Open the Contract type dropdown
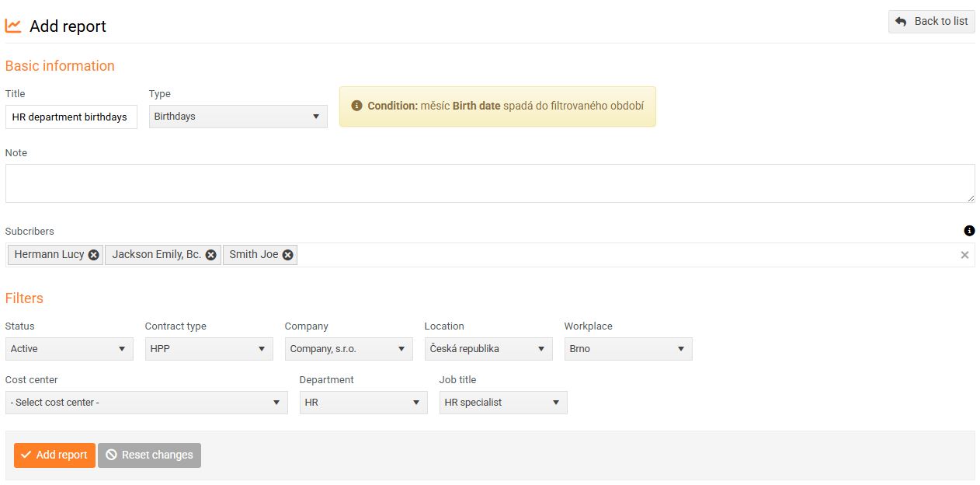This screenshot has width=980, height=485. (209, 349)
